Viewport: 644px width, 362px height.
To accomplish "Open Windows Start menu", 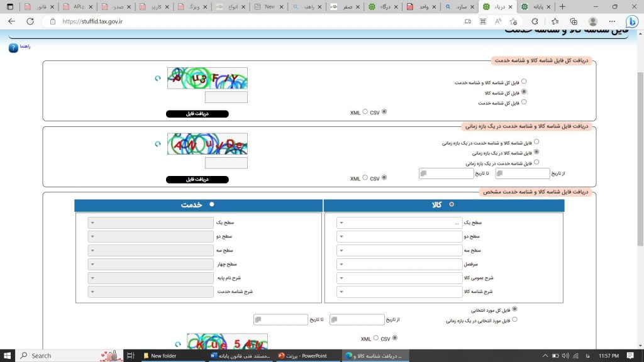I will click(x=8, y=356).
